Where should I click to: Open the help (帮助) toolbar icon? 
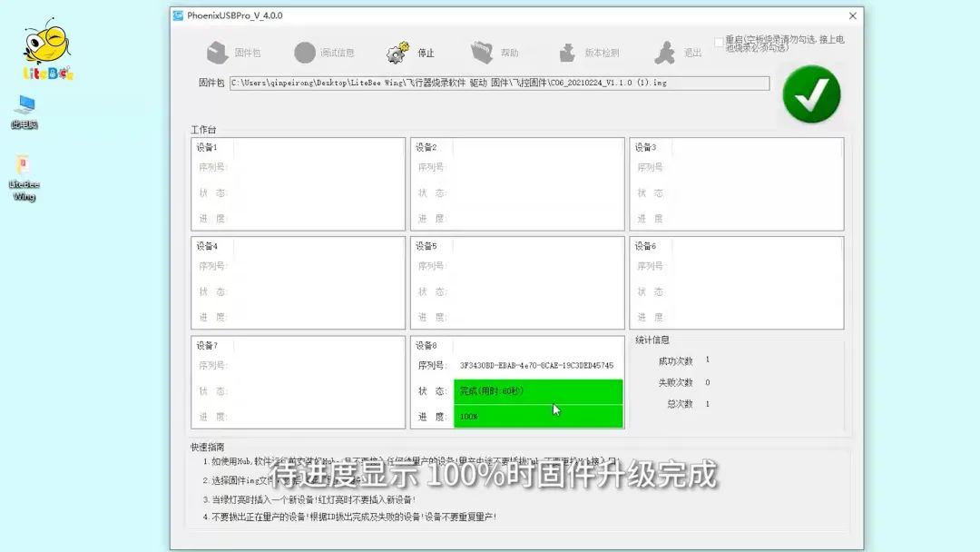tap(482, 53)
